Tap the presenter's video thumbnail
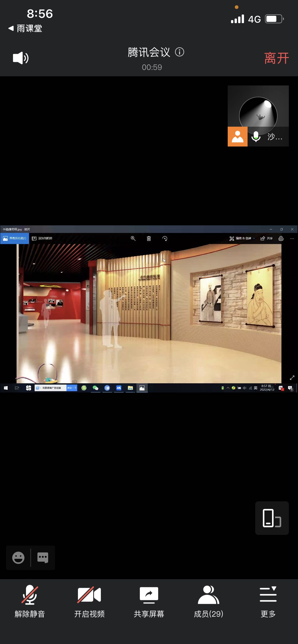This screenshot has height=644, width=298. tap(258, 116)
